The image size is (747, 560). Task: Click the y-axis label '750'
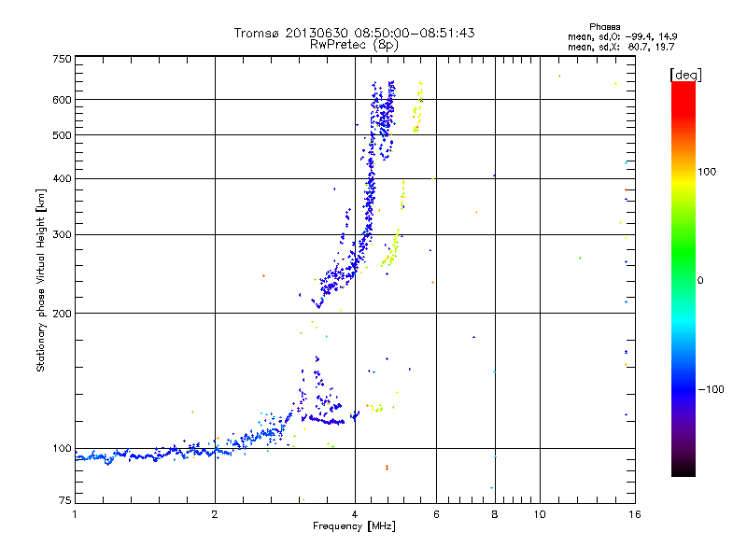(62, 59)
